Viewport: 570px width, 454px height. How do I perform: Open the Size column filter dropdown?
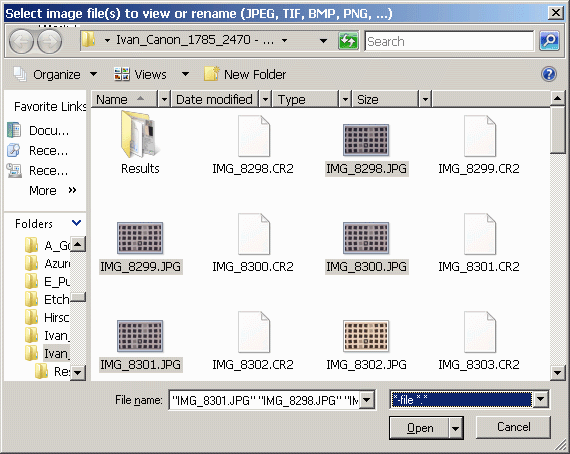425,99
